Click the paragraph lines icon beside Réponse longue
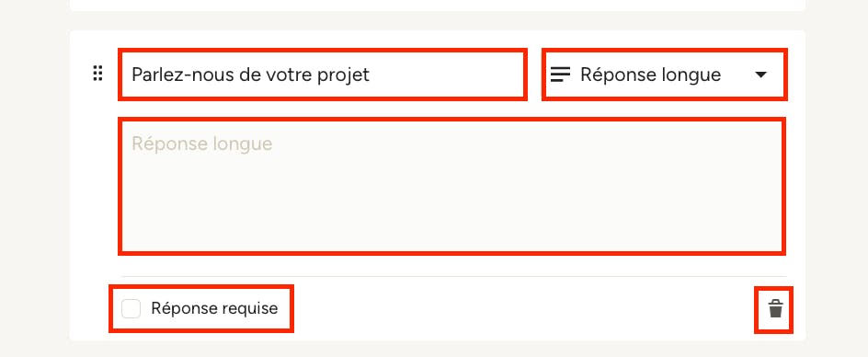868x357 pixels. (560, 75)
